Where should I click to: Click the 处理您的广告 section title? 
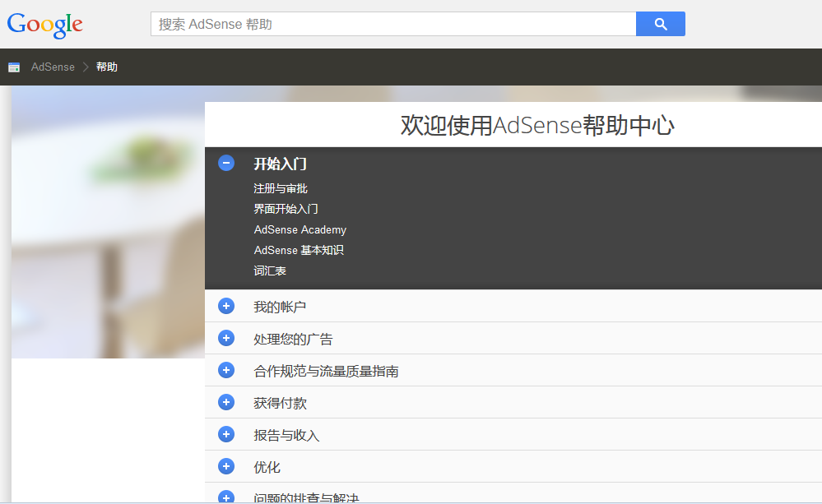tap(293, 339)
